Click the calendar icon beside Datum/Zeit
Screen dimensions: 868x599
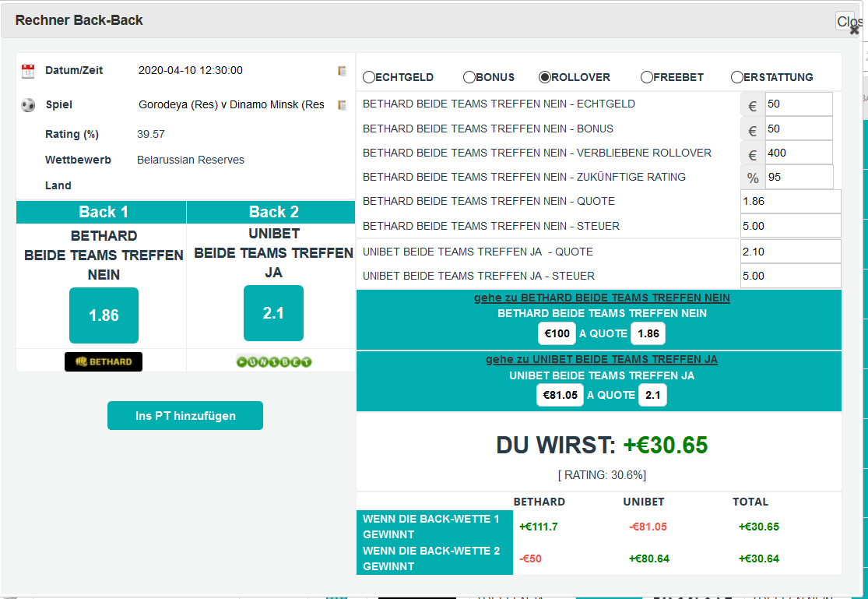28,71
